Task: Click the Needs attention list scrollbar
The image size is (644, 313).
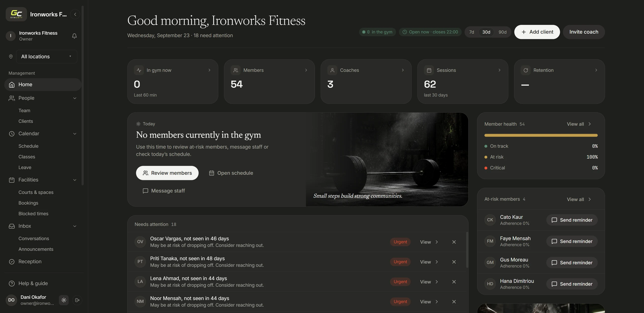Action: tap(467, 250)
